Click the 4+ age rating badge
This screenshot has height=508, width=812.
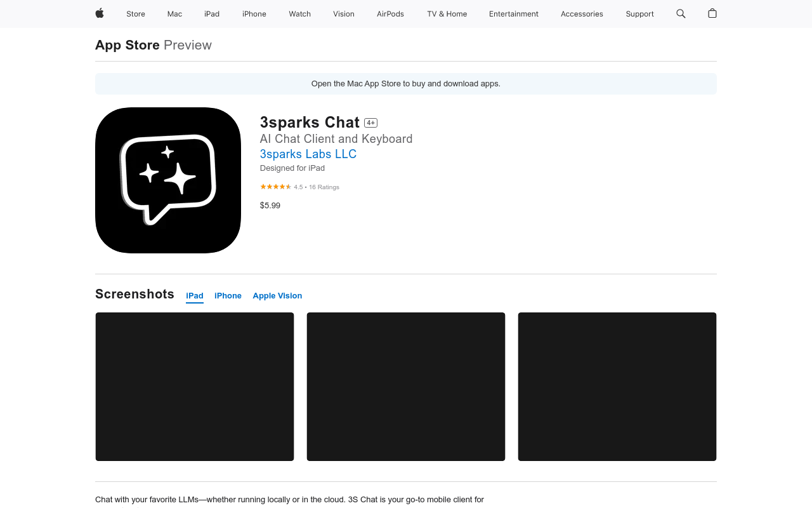pyautogui.click(x=371, y=123)
